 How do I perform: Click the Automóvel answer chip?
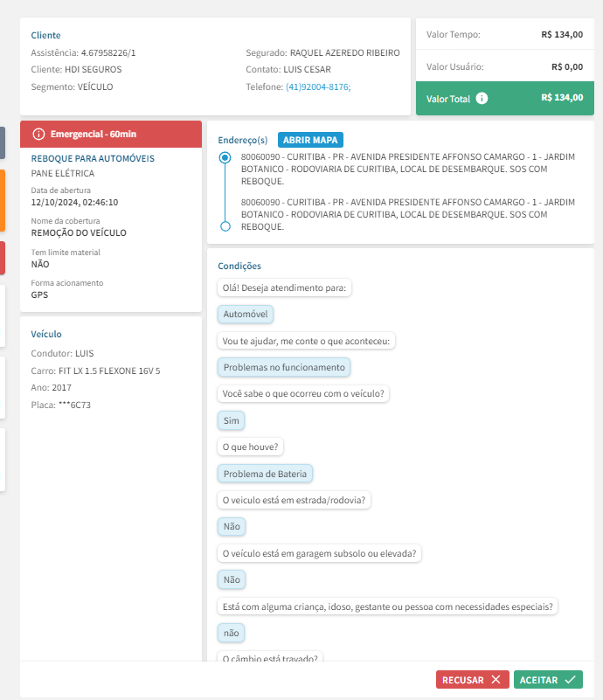[x=246, y=315]
